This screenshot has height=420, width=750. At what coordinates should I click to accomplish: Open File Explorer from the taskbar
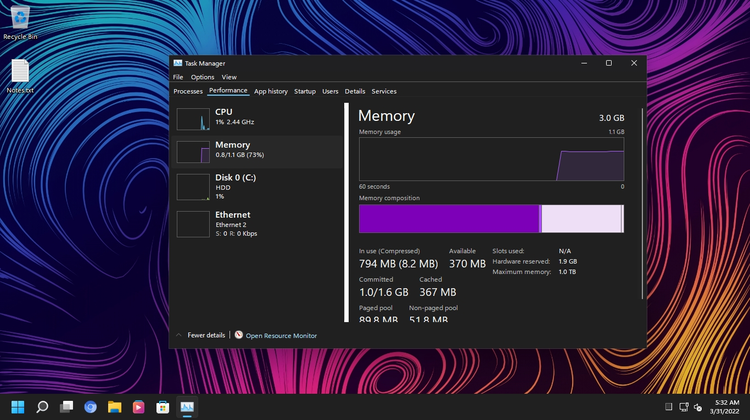click(x=114, y=407)
